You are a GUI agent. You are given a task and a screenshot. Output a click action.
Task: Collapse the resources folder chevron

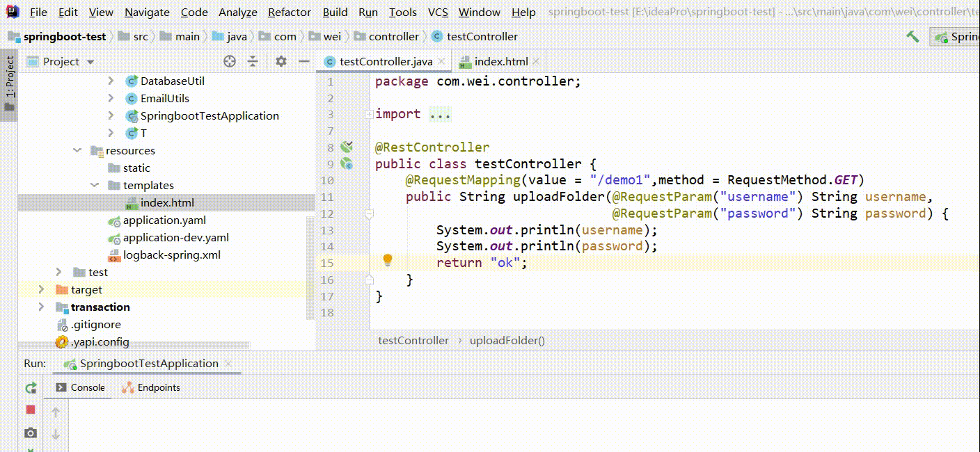[x=76, y=150]
